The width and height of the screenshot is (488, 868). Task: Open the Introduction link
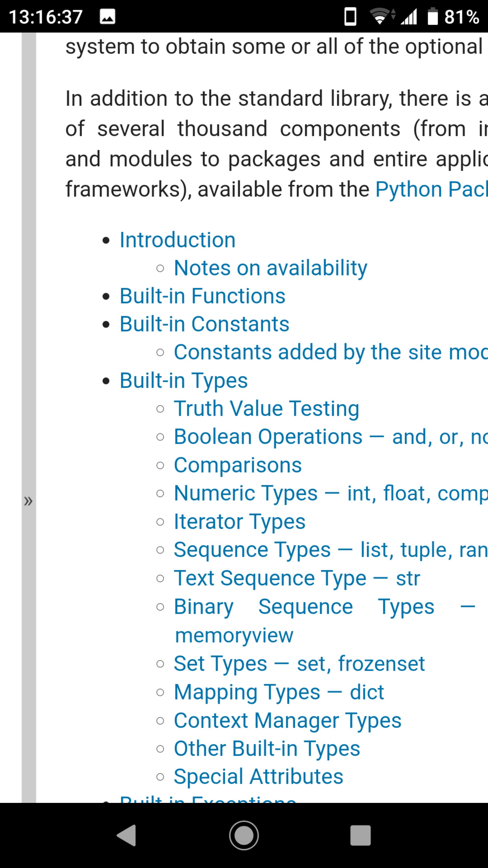click(178, 240)
